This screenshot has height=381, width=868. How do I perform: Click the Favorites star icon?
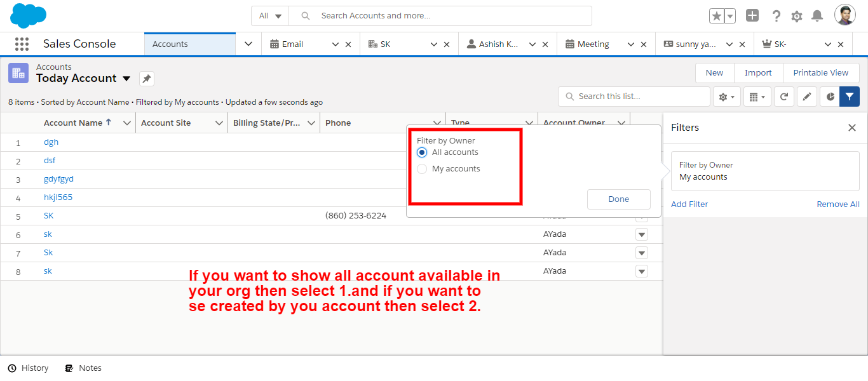point(716,16)
